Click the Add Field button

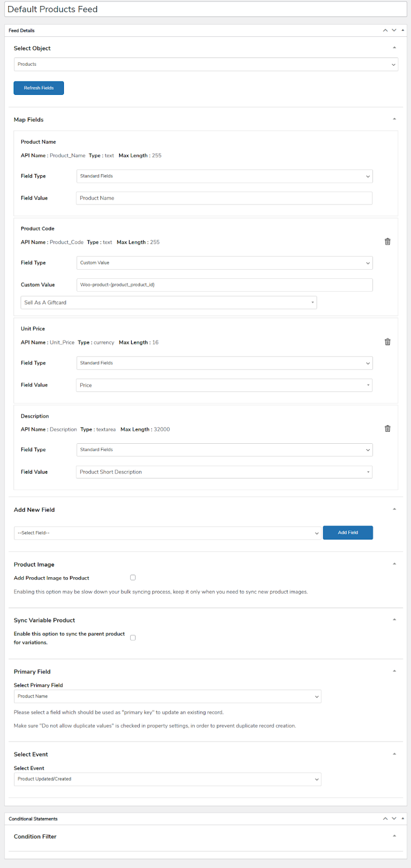(x=348, y=533)
